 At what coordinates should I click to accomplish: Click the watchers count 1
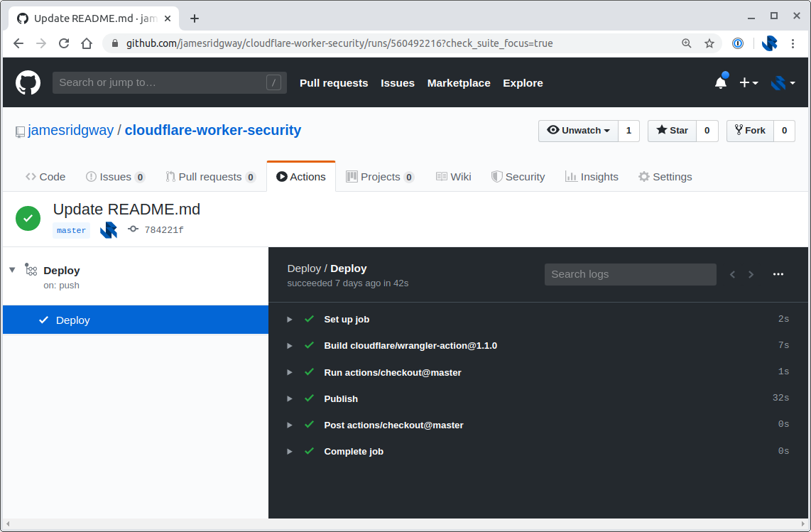pyautogui.click(x=629, y=131)
